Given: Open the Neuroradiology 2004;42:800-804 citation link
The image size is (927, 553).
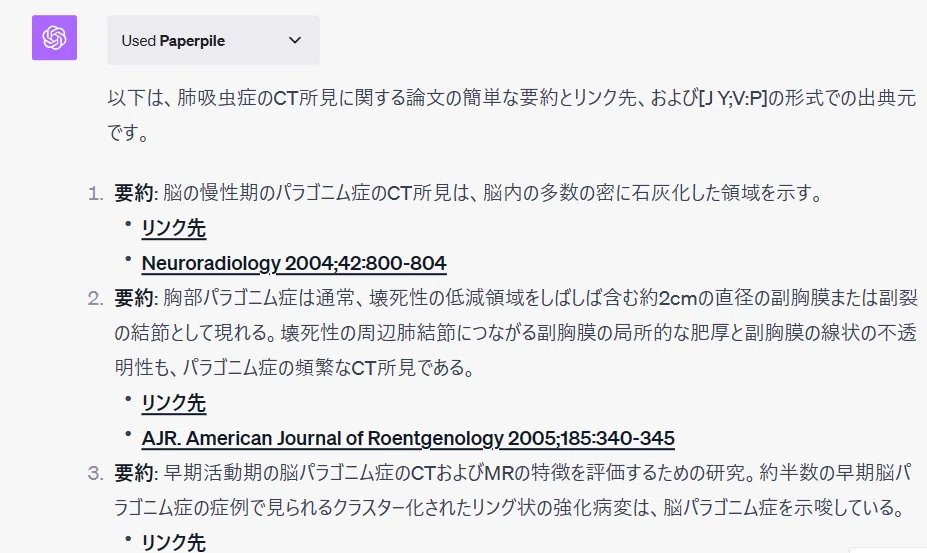Looking at the screenshot, I should [294, 263].
